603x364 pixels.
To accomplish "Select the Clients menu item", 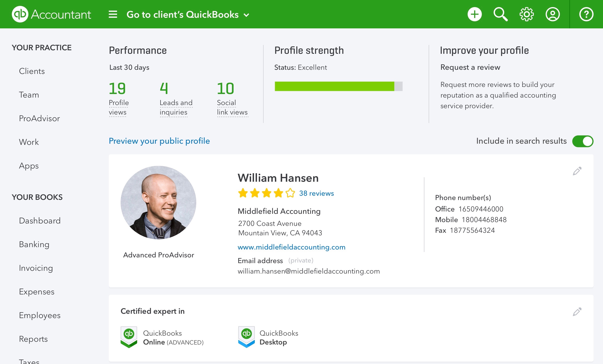I will [x=32, y=71].
